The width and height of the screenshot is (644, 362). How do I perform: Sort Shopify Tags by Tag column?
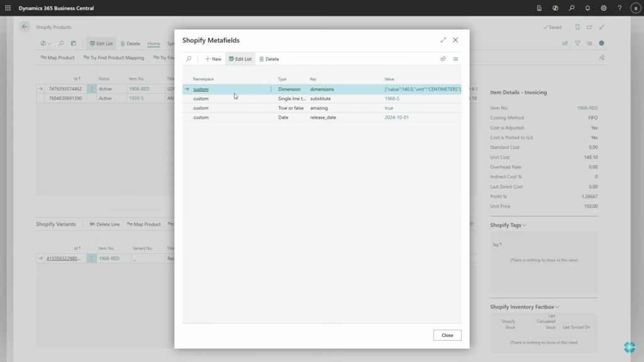[x=497, y=244]
